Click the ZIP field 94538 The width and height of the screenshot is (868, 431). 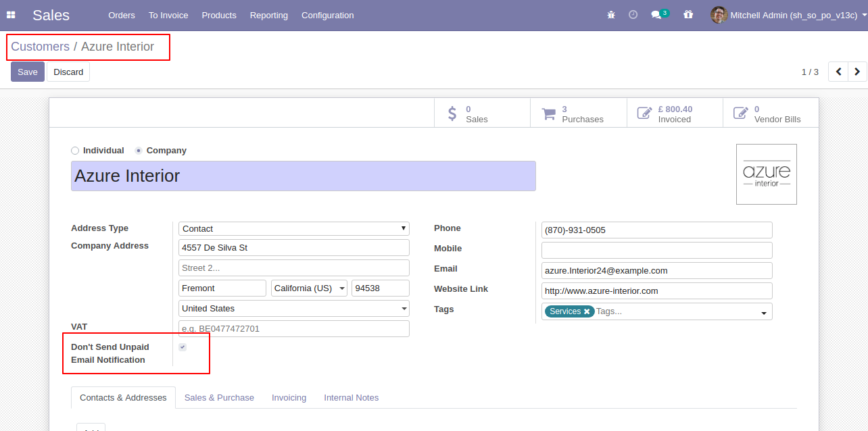coord(381,288)
